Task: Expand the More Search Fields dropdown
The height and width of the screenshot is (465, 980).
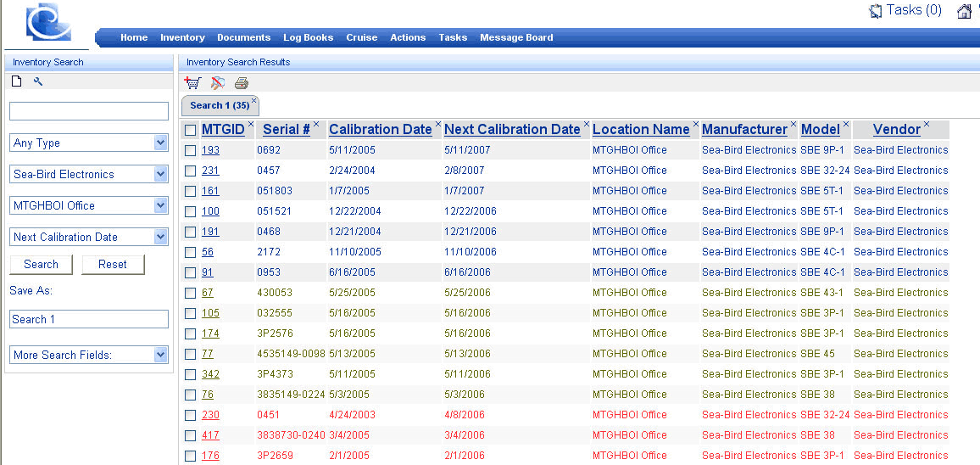Action: (89, 355)
